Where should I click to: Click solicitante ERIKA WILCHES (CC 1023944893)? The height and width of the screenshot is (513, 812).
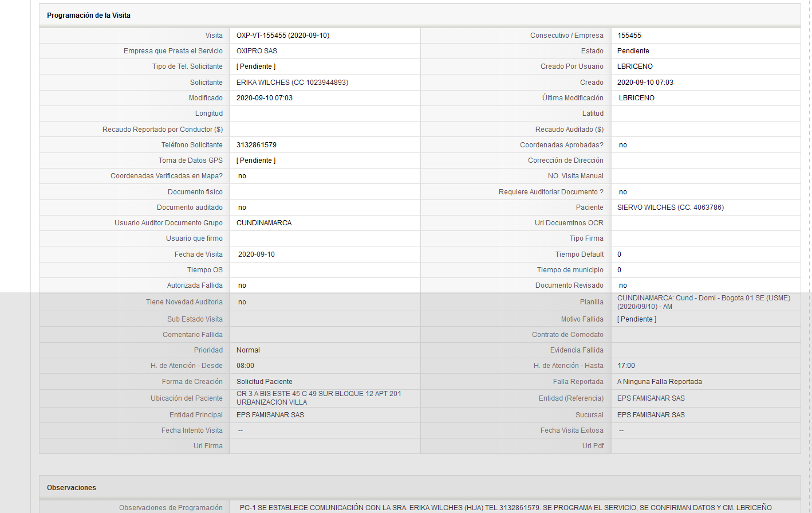292,83
